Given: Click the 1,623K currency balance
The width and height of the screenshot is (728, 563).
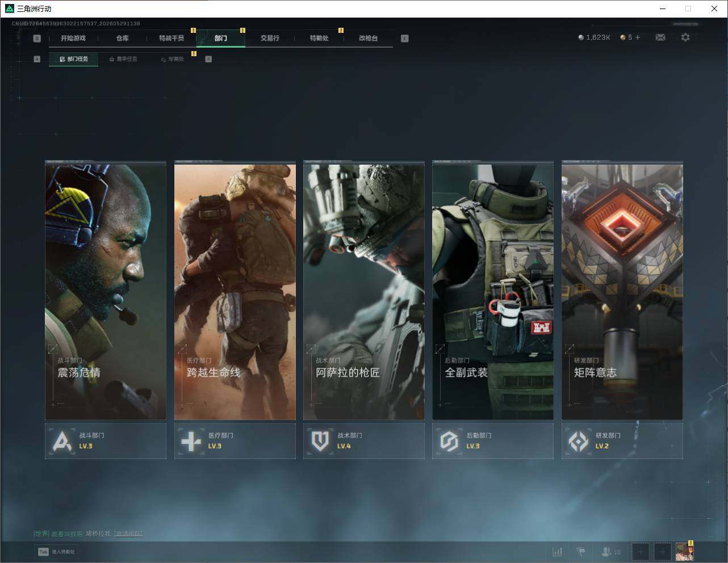Looking at the screenshot, I should [x=594, y=37].
